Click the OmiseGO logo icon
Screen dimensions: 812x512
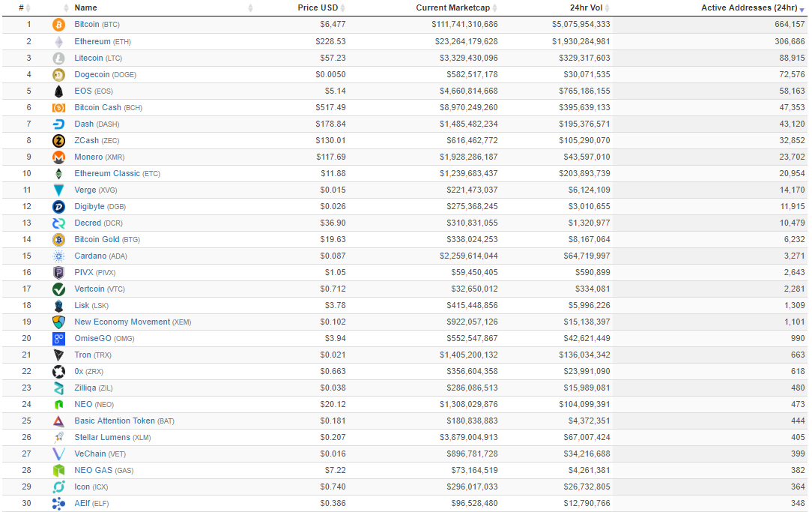click(58, 339)
